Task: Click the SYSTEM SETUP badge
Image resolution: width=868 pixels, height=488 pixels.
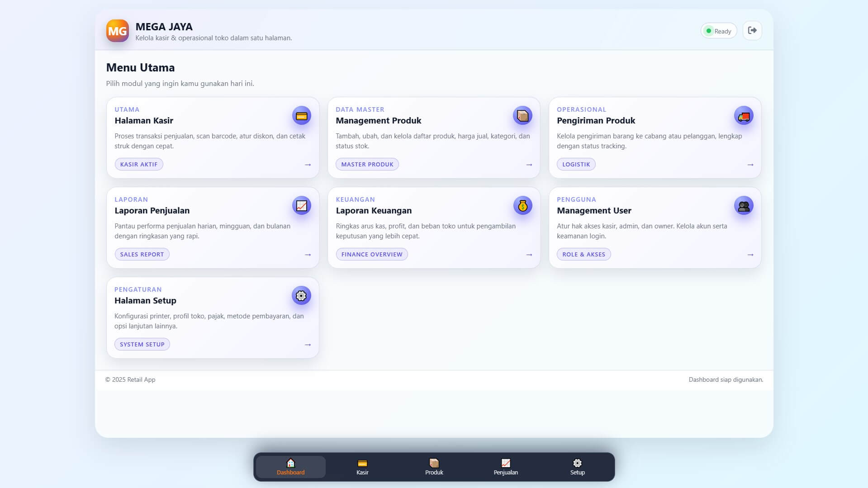Action: (142, 344)
